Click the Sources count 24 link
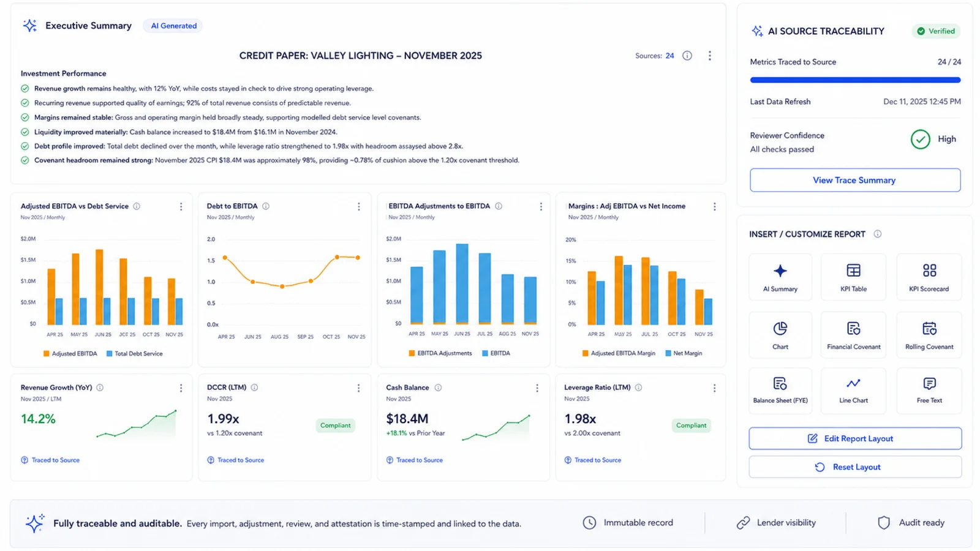Screen dimensions: 980x551 tap(670, 56)
